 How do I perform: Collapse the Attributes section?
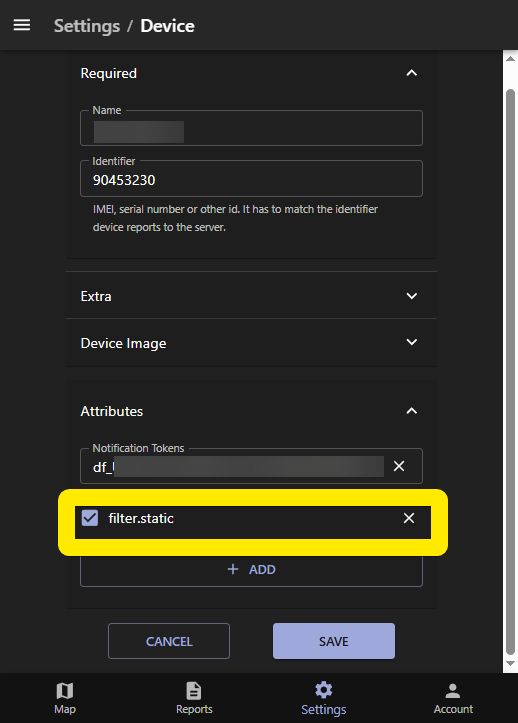[411, 411]
